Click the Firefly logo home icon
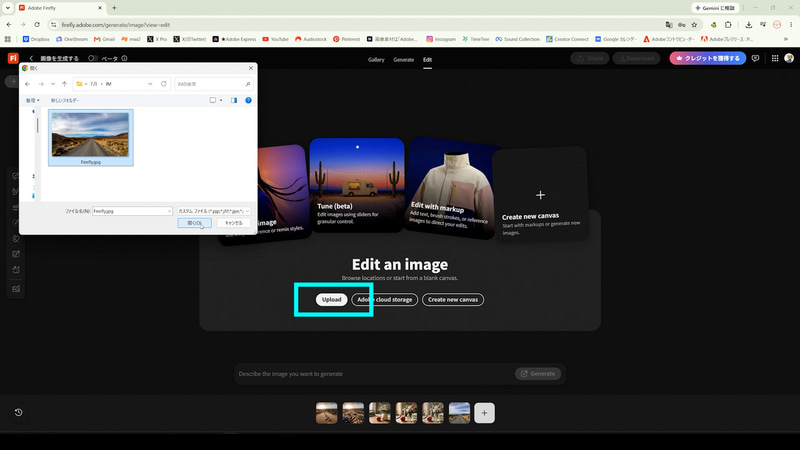Image resolution: width=800 pixels, height=450 pixels. [x=13, y=58]
